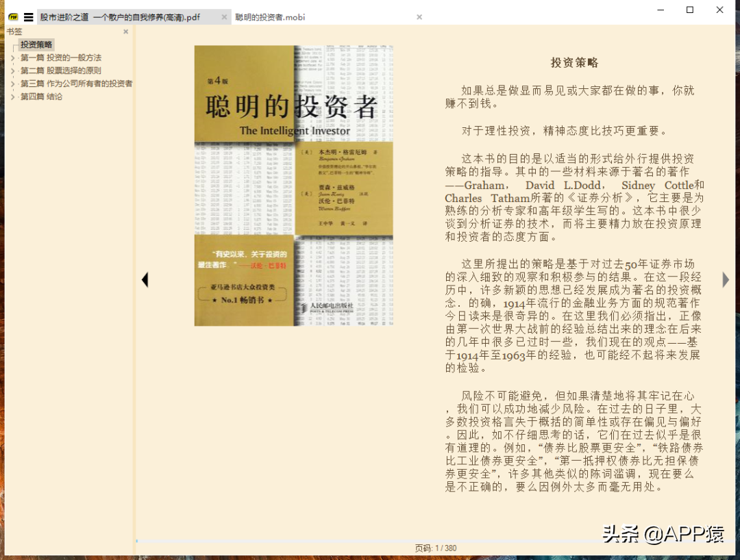Go to previous page with left arrow icon

[145, 279]
